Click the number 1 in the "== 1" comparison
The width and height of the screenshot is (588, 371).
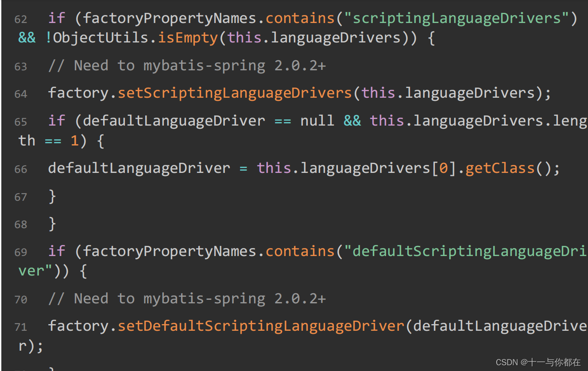74,141
